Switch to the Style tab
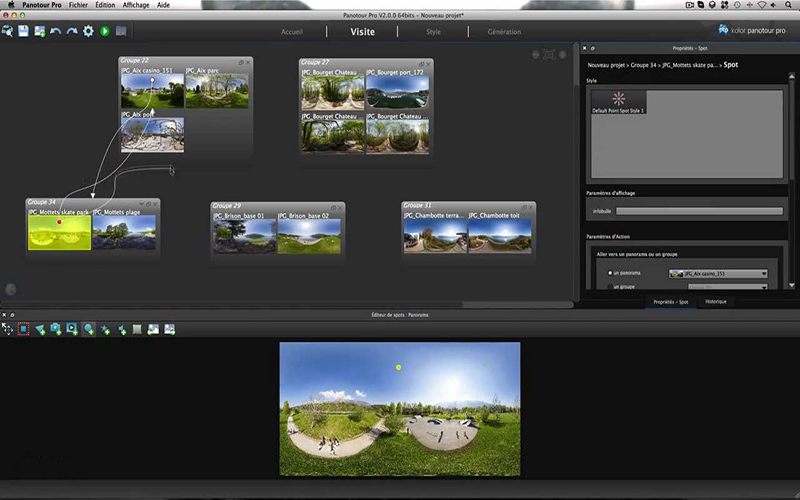Viewport: 800px width, 500px height. [x=433, y=32]
